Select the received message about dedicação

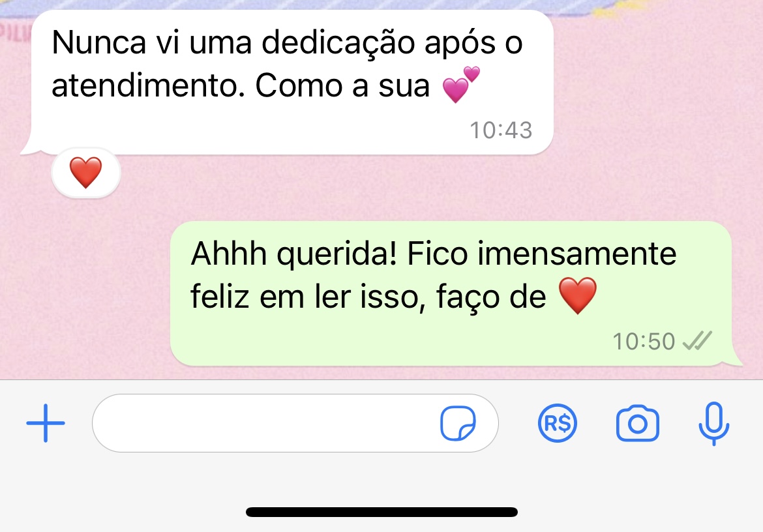tap(287, 82)
